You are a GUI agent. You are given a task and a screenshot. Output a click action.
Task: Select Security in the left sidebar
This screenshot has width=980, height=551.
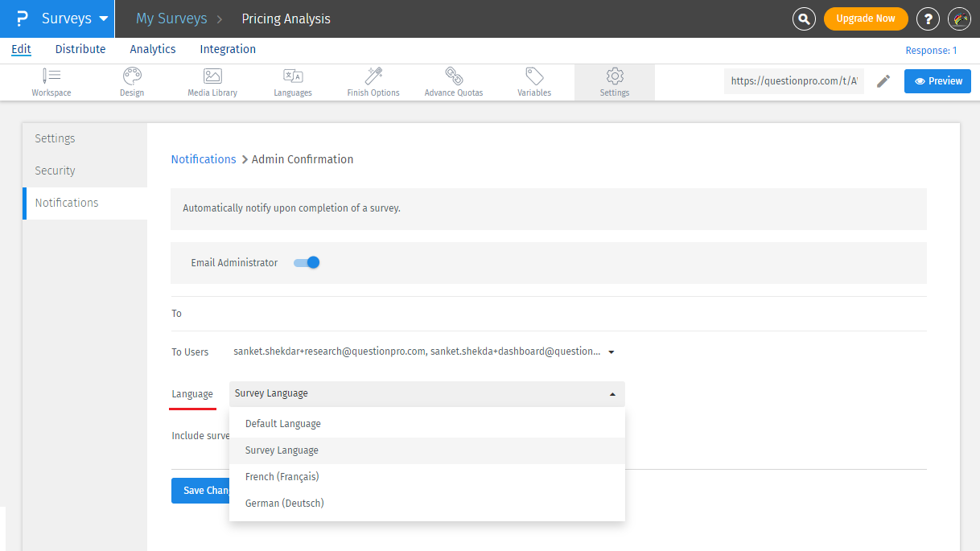point(55,171)
